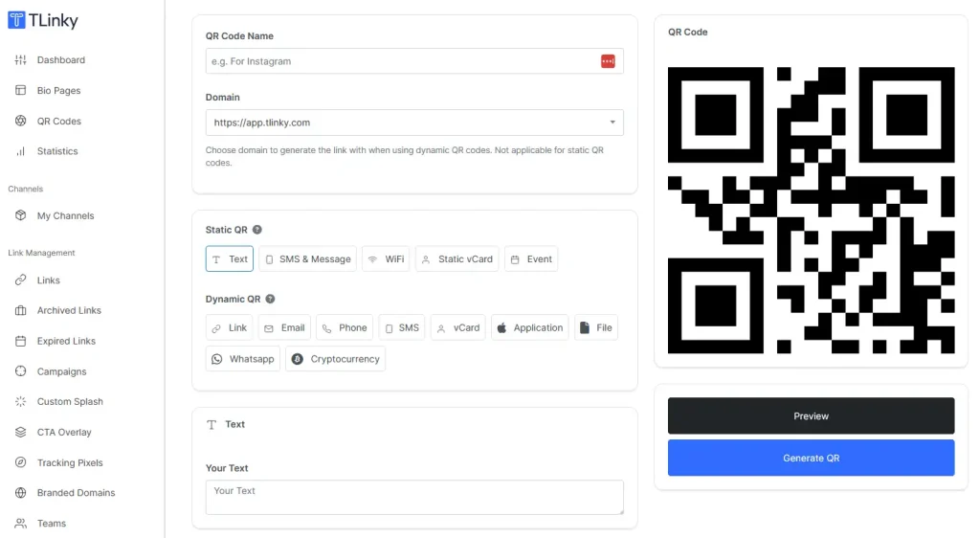This screenshot has height=538, width=980.
Task: Open CTA Overlay in sidebar
Action: coord(64,433)
